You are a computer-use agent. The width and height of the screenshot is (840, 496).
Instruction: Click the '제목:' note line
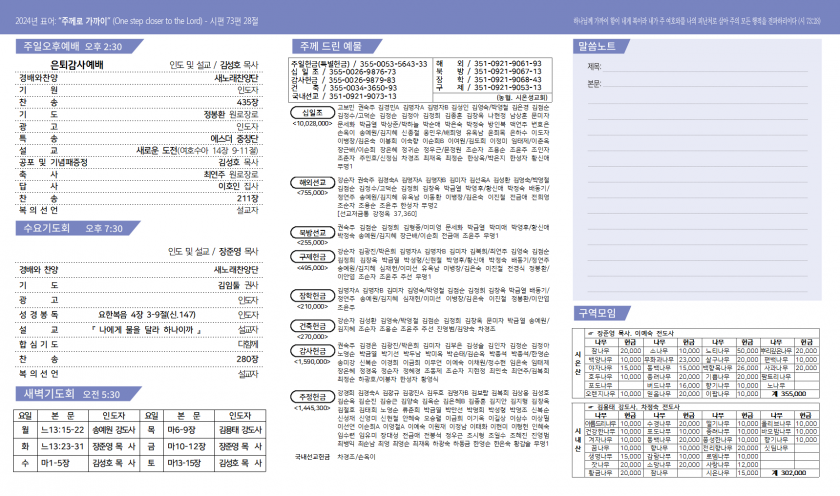click(698, 67)
